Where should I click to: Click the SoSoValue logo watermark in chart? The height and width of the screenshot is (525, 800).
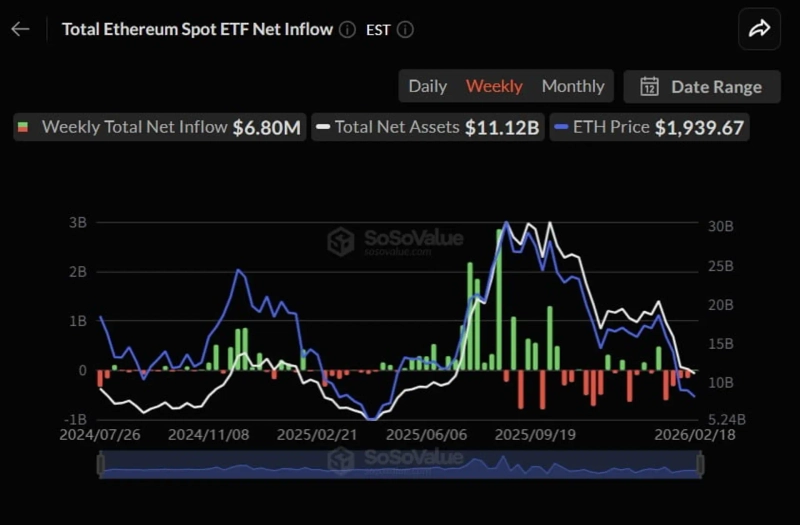point(342,241)
